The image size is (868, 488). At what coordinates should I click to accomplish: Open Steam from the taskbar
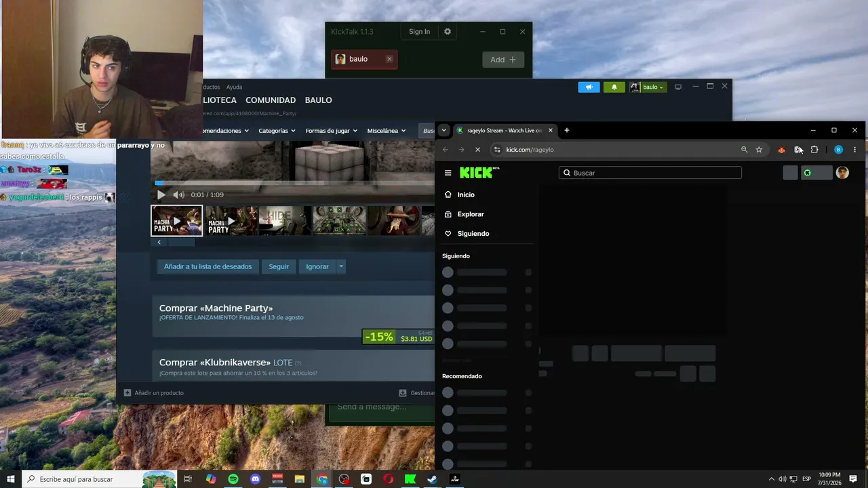click(433, 479)
